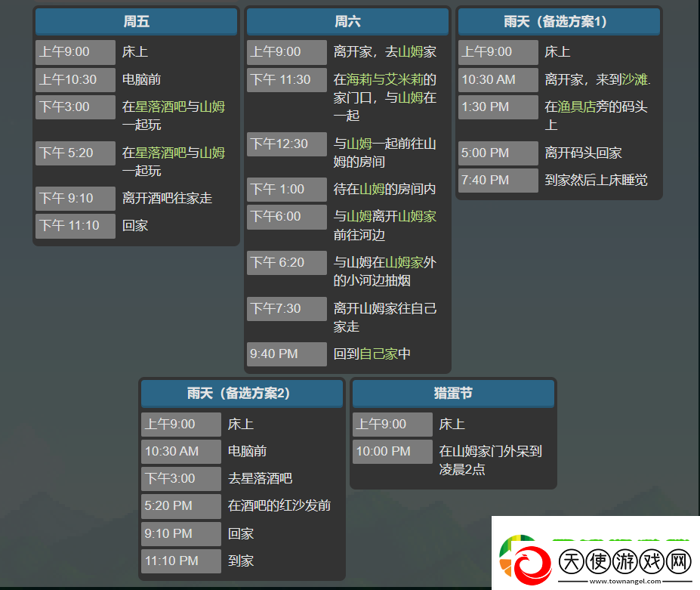The height and width of the screenshot is (590, 700).
Task: Select the 电脑前 cell in Friday schedule
Action: click(x=141, y=79)
